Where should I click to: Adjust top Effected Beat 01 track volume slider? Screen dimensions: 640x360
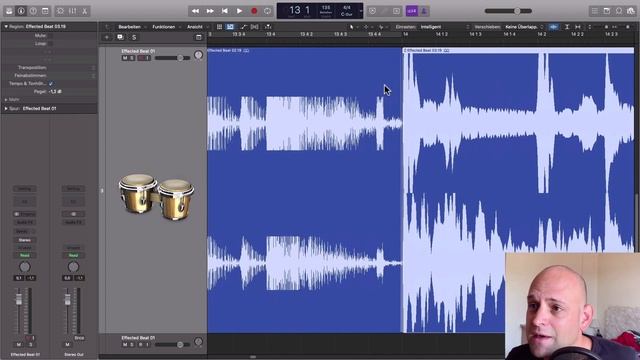(x=172, y=58)
